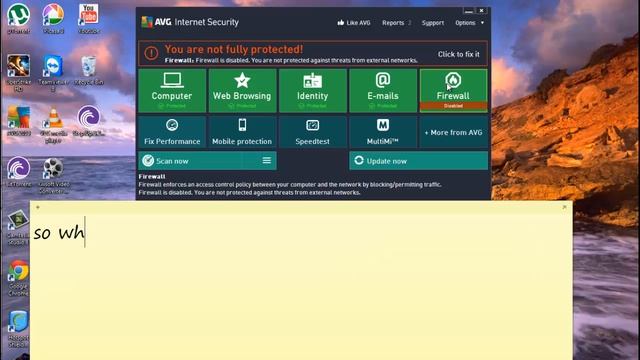Open the Mobile protection tile
Viewport: 640px width, 360px height.
point(242,132)
